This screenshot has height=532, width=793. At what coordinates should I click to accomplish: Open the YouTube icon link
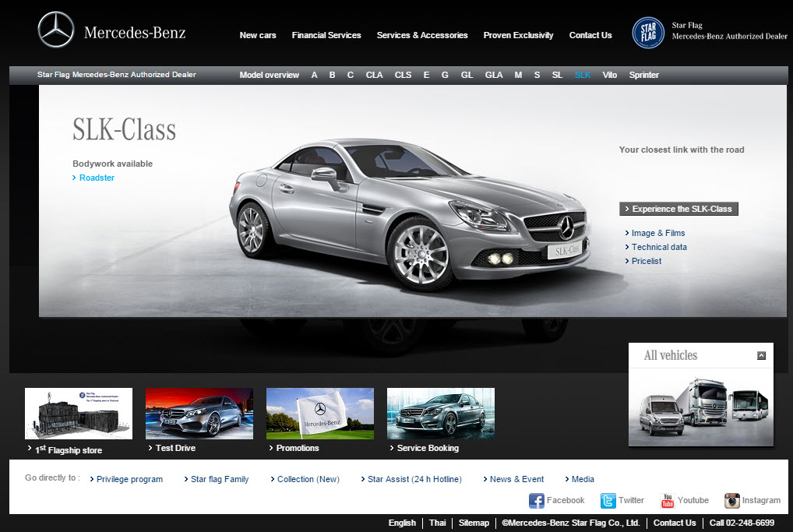(668, 501)
